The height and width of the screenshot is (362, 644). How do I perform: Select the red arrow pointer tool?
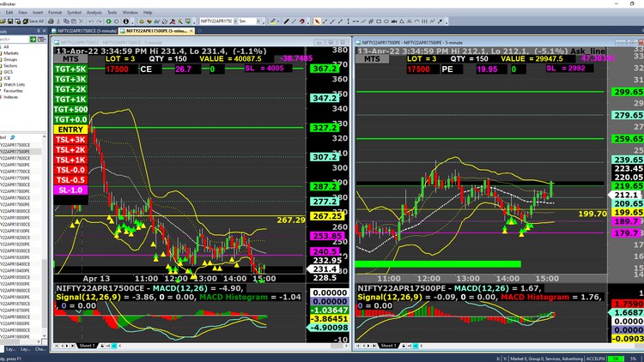point(317,21)
